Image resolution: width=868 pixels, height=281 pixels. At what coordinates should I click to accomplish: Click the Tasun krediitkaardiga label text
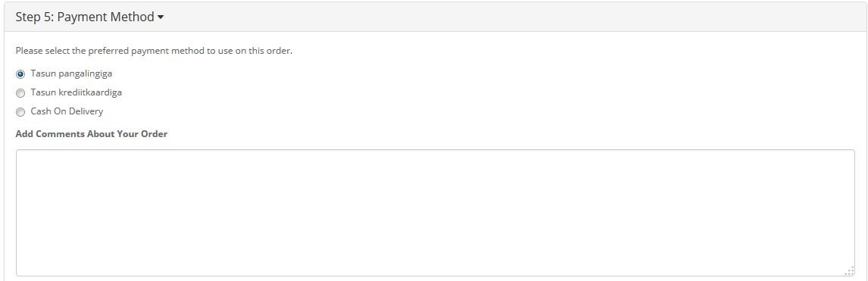(76, 92)
